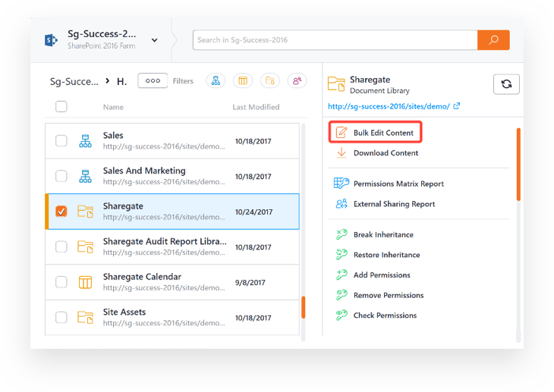Select Sharegate Audit Report Libra... name
The height and width of the screenshot is (392, 554).
coord(165,242)
